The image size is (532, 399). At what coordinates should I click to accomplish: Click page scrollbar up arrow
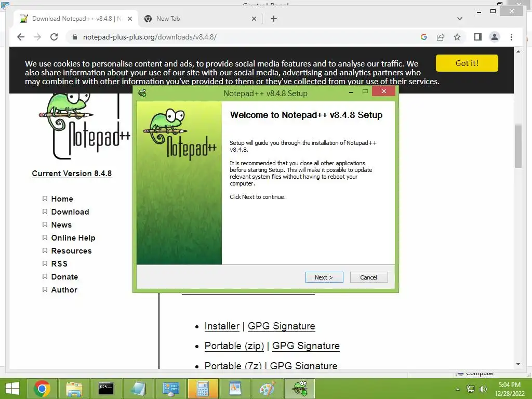[x=518, y=51]
